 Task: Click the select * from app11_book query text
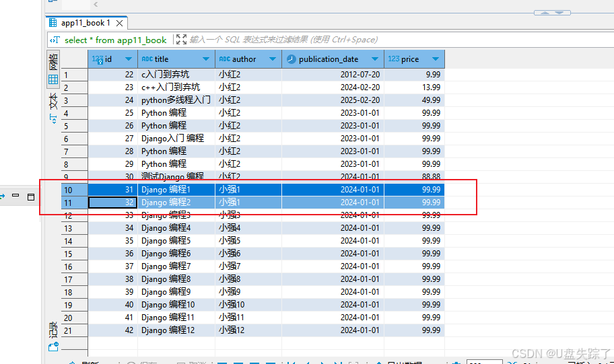coord(115,40)
